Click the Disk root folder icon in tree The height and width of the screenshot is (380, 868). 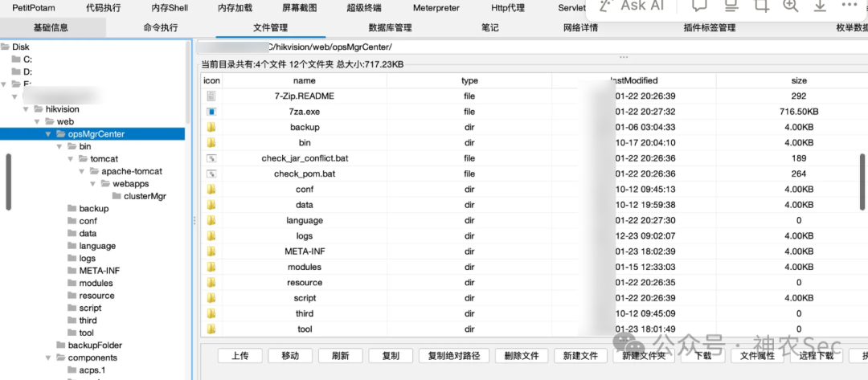pos(5,47)
